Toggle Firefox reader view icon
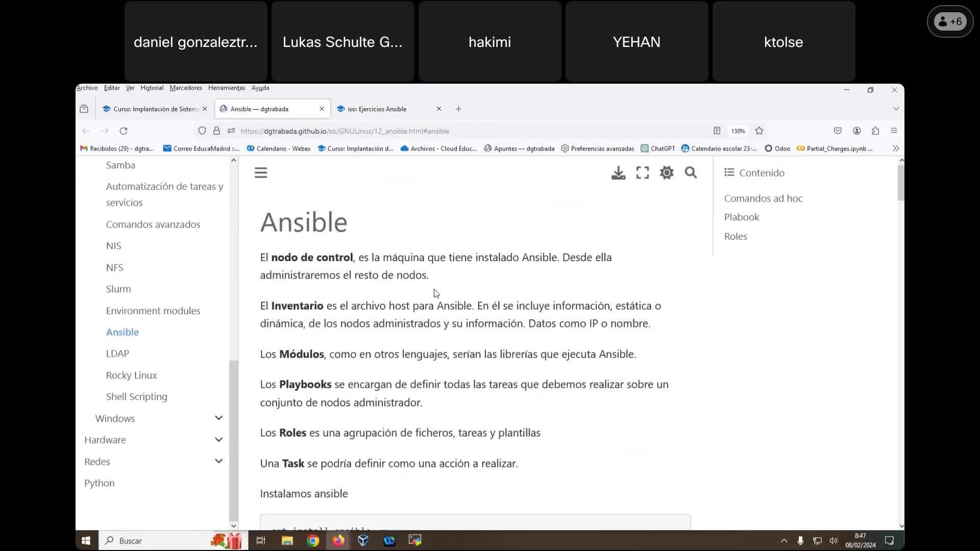Screen dimensions: 980x551 point(717,131)
